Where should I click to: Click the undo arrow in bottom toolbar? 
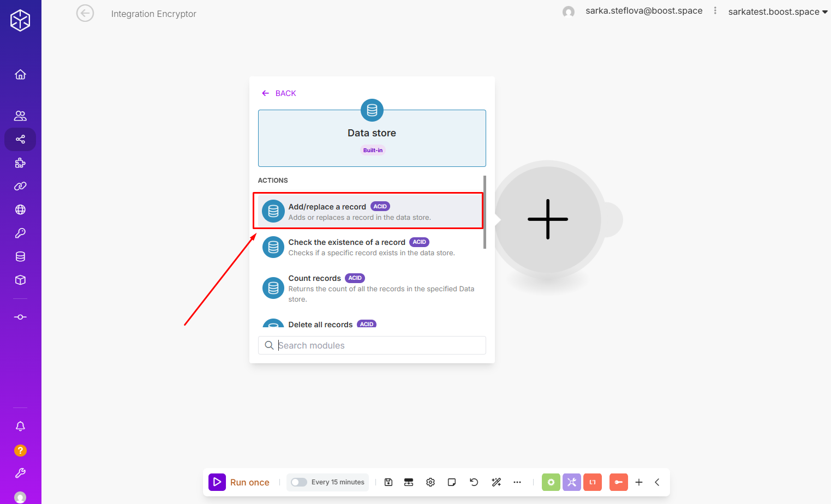(x=474, y=482)
